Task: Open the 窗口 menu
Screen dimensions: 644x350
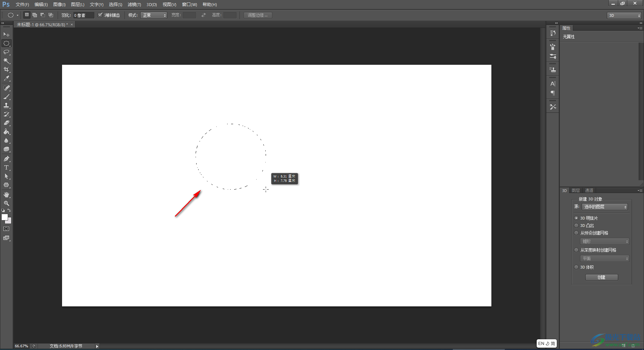Action: point(190,4)
